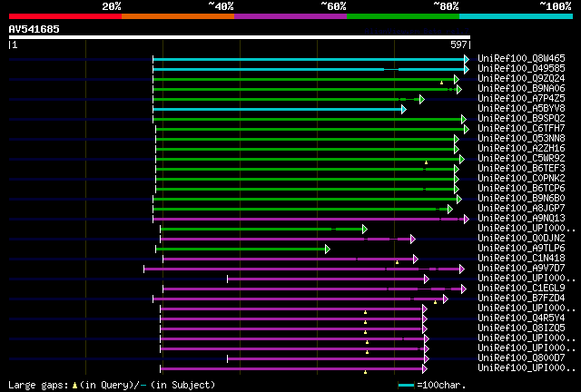This screenshot has height=392, width=581.
Task: Click the arrowhead of the UniRef100_A8JGP7 alignment
Action: click(450, 209)
